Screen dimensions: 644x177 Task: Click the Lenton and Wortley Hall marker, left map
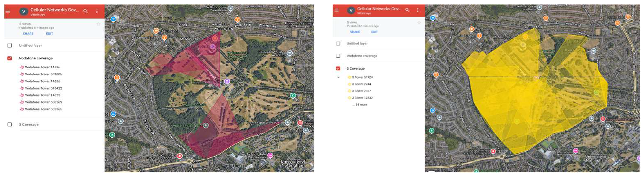point(288,122)
